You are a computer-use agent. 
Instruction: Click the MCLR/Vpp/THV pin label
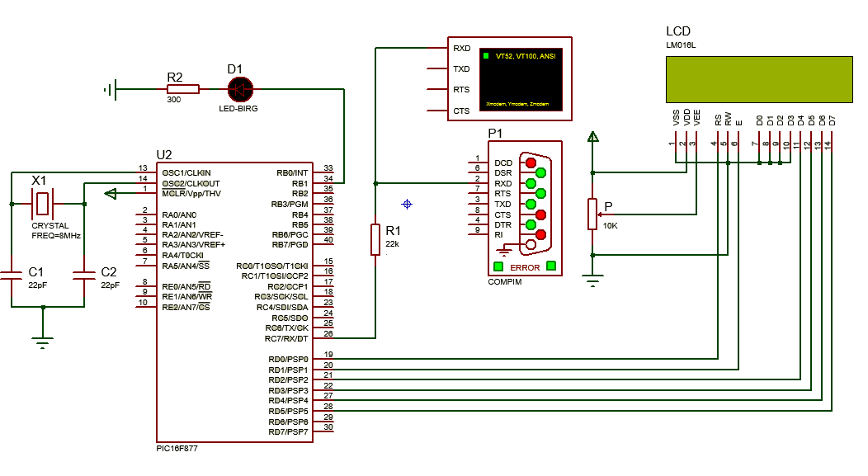point(191,193)
